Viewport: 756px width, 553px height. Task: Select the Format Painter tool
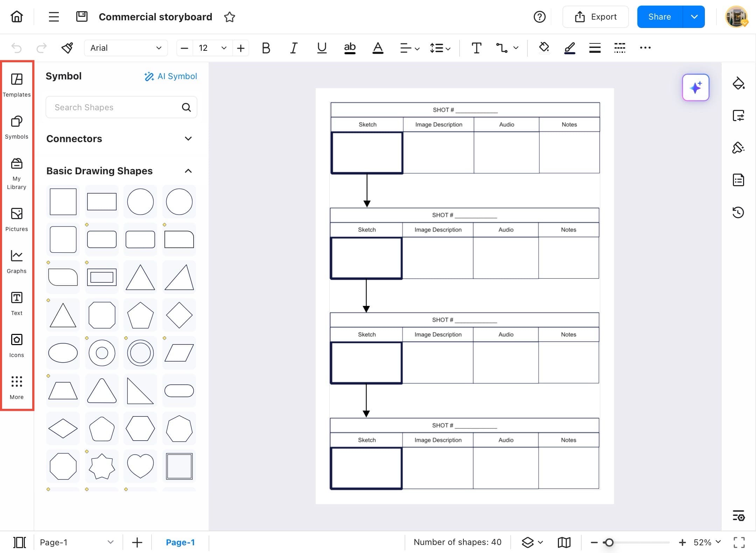(67, 48)
